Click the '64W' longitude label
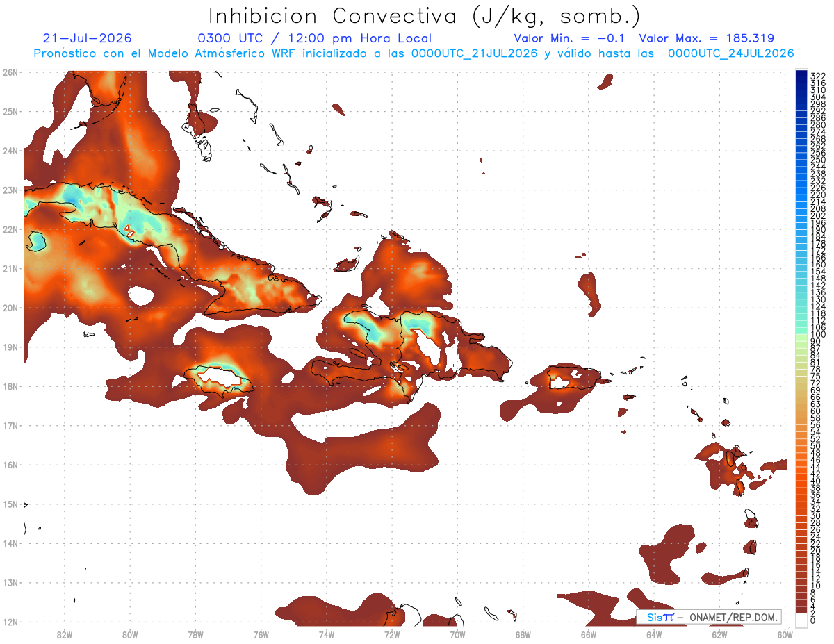The image size is (834, 644). coord(654,634)
